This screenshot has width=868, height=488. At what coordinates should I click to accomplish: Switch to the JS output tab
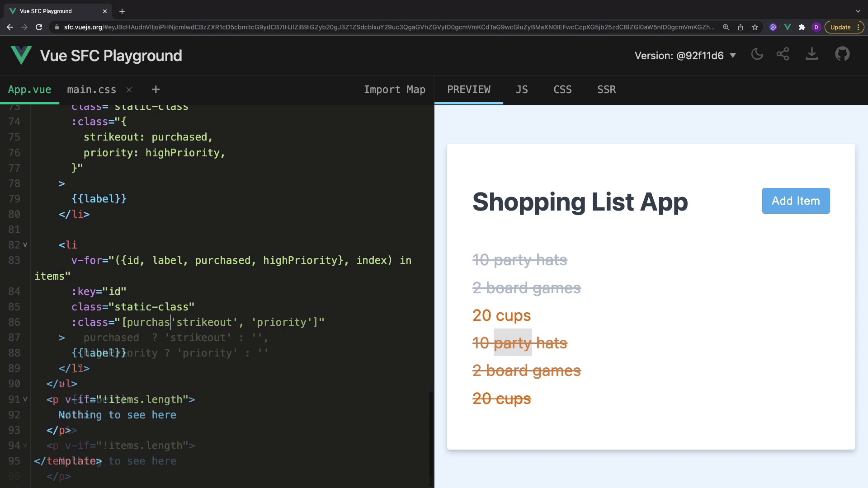tap(522, 89)
